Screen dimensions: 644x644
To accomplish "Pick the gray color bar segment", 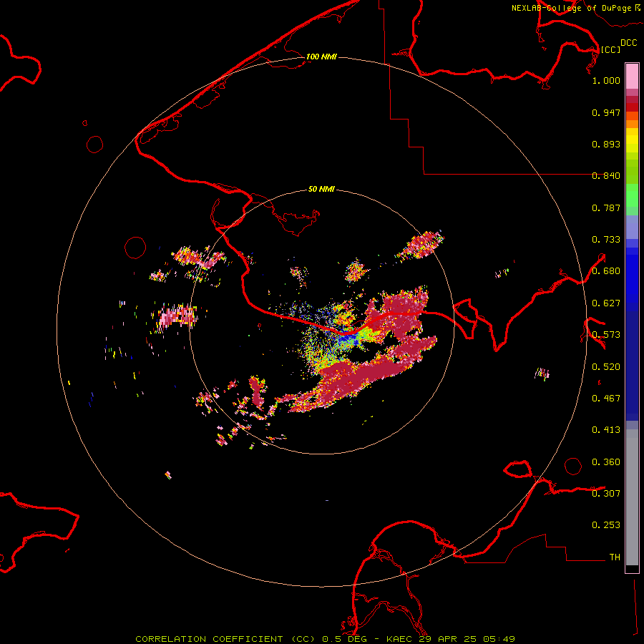I will coord(632,497).
